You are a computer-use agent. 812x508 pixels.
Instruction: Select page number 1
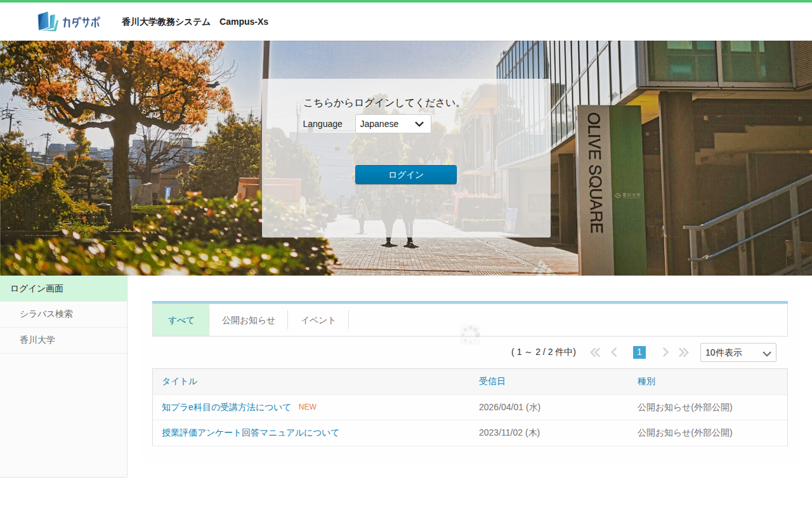(x=639, y=352)
